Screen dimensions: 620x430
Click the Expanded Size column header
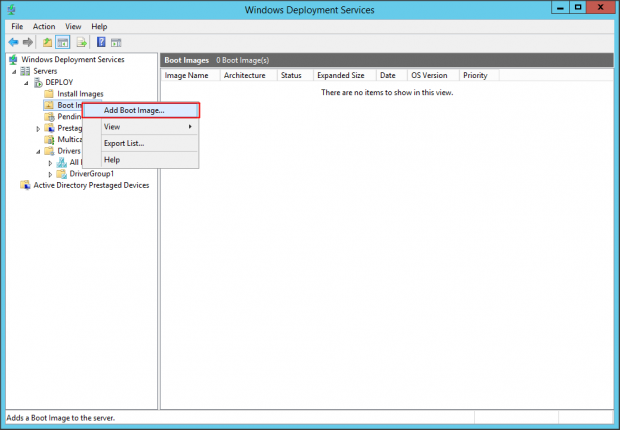[340, 75]
